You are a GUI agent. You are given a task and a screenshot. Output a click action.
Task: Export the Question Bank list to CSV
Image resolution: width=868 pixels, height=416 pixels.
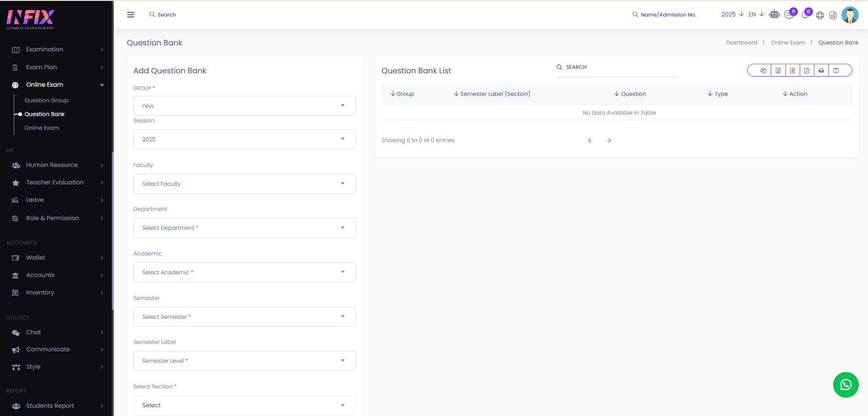pos(792,70)
